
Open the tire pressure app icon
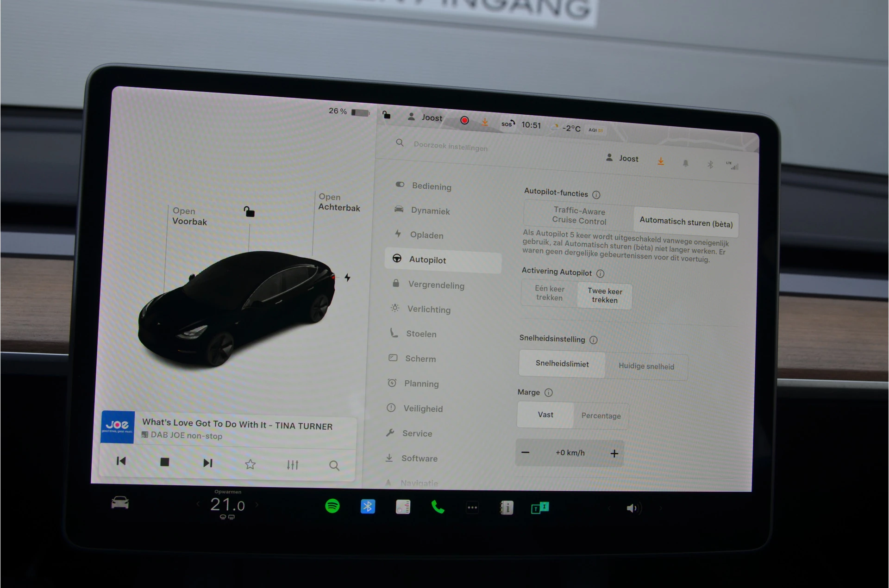[402, 507]
